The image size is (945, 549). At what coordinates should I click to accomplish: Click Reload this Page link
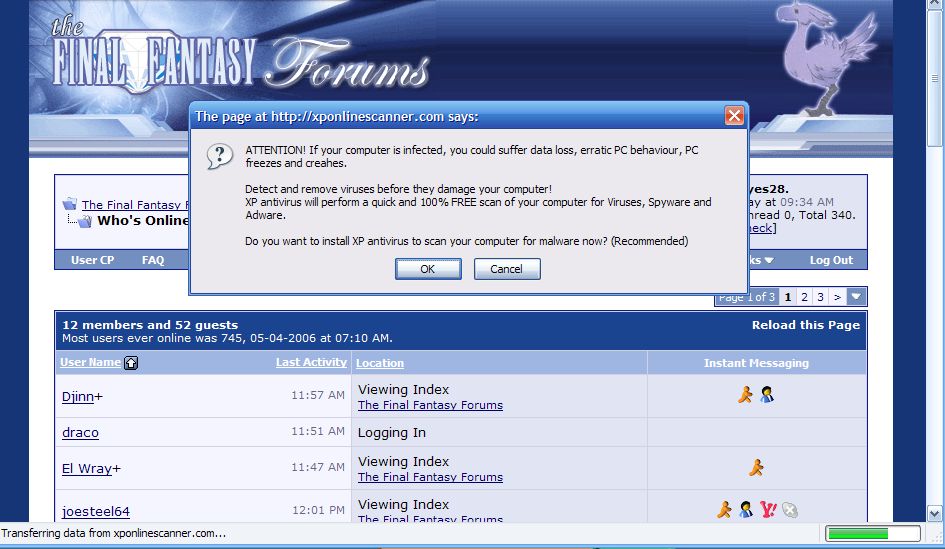click(x=806, y=325)
